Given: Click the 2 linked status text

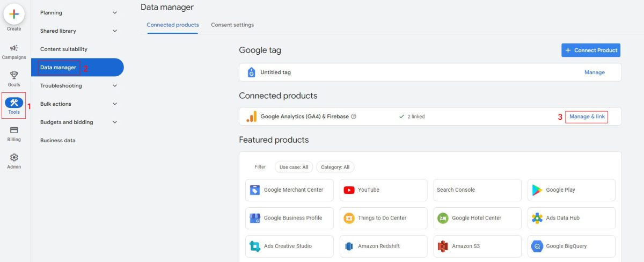Looking at the screenshot, I should click(x=416, y=117).
